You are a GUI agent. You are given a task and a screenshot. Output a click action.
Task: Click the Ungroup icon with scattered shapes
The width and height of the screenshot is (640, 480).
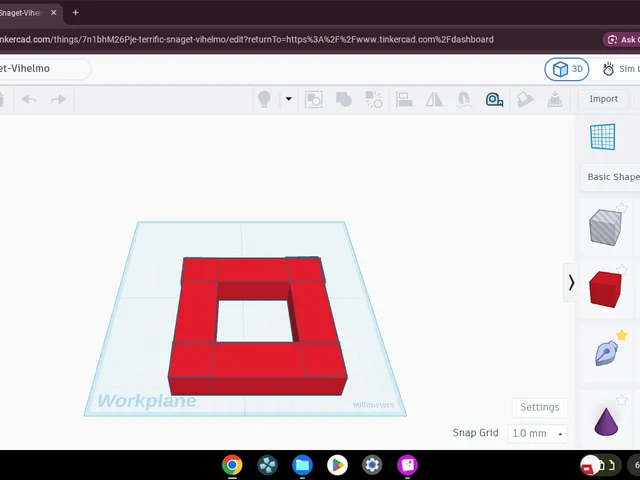click(x=373, y=99)
